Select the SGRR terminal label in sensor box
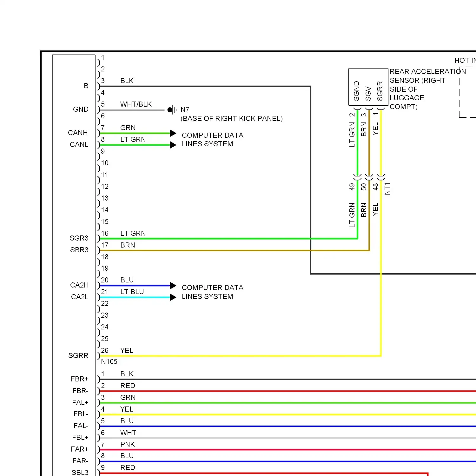 [380, 91]
